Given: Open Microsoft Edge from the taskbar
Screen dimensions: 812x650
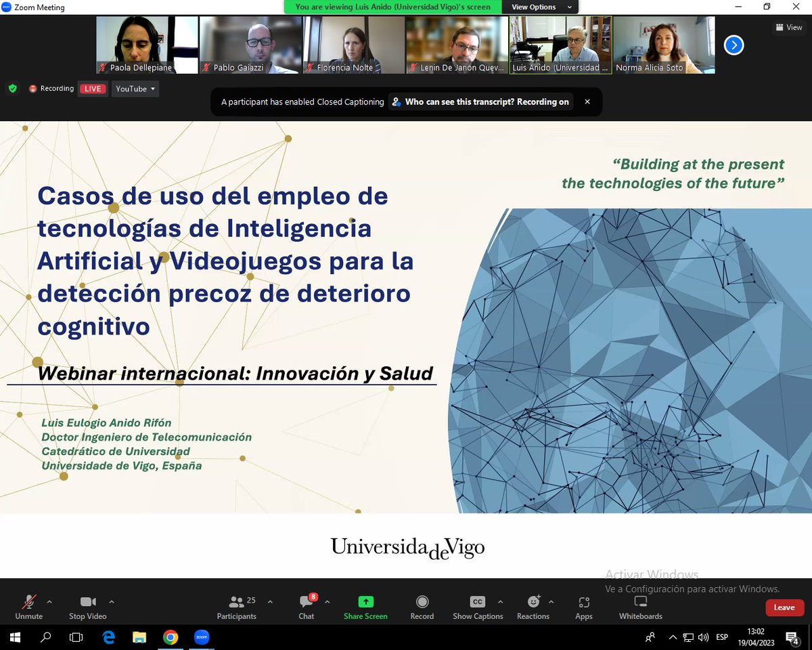Looking at the screenshot, I should pos(108,637).
